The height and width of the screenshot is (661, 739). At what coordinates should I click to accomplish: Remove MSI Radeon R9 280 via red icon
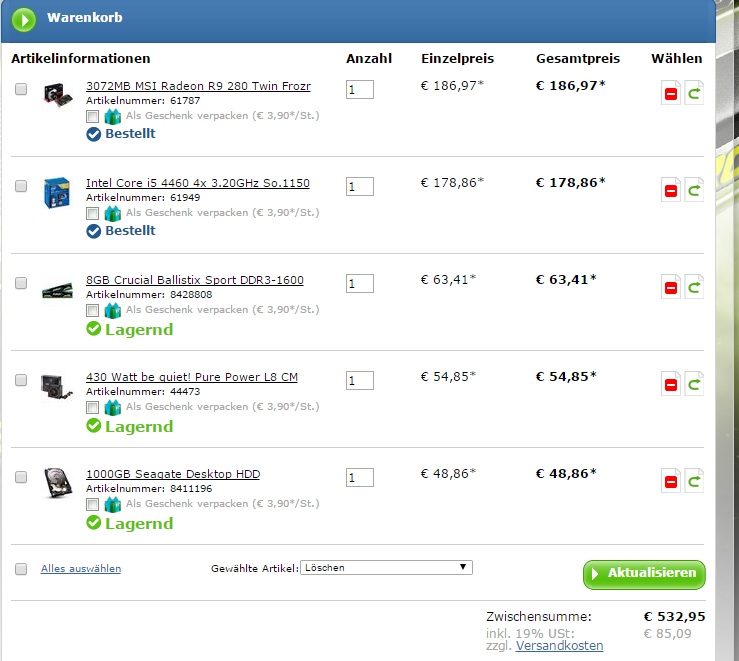point(671,93)
